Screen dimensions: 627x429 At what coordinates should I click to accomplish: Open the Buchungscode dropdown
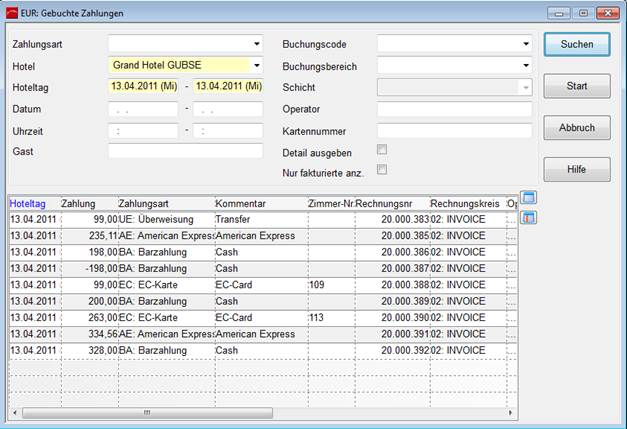pyautogui.click(x=526, y=44)
